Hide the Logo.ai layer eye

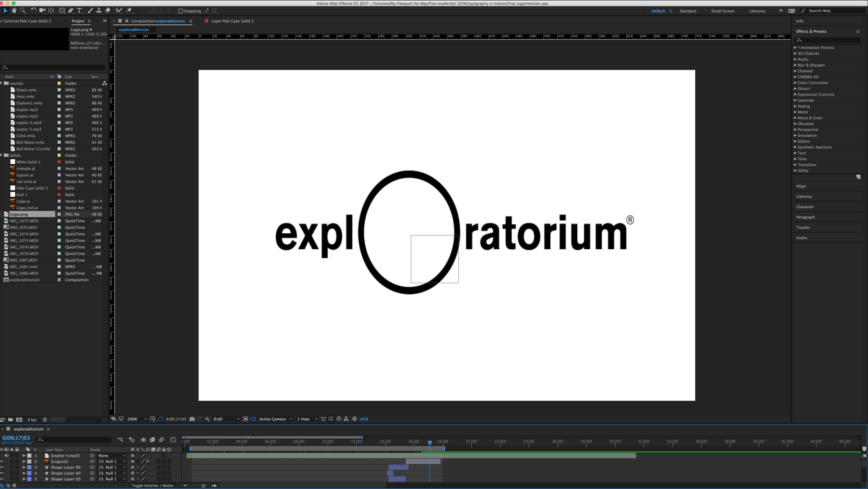pos(2,461)
